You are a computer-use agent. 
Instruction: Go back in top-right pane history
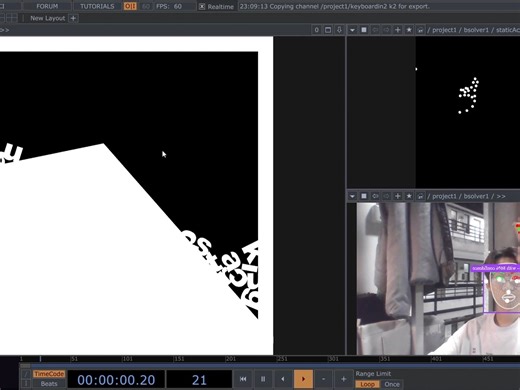coord(375,30)
